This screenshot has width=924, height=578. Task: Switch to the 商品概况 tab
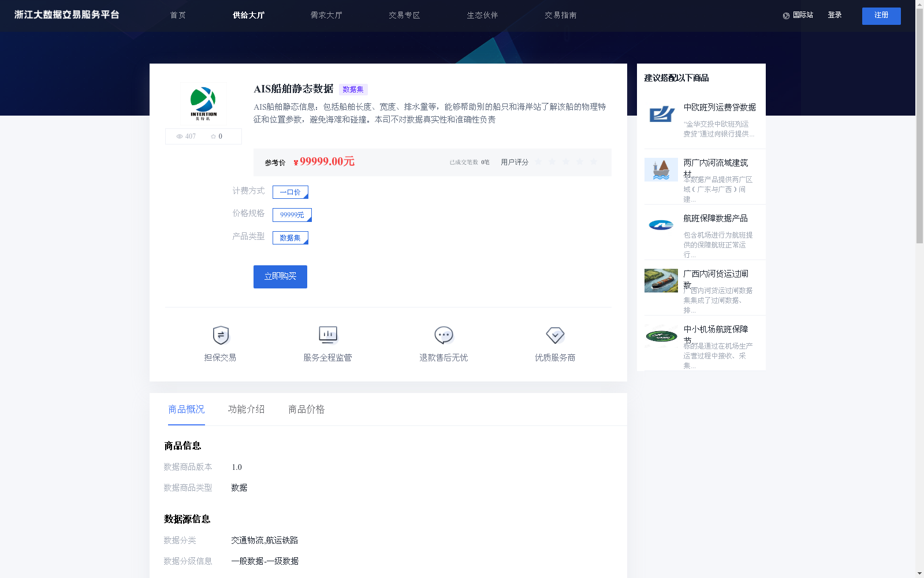(186, 409)
